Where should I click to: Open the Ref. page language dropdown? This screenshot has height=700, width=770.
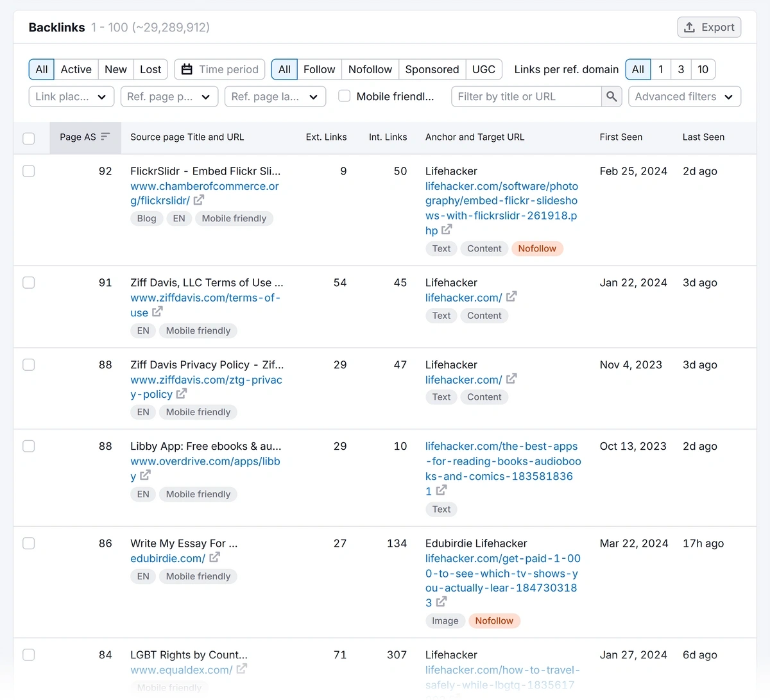275,96
